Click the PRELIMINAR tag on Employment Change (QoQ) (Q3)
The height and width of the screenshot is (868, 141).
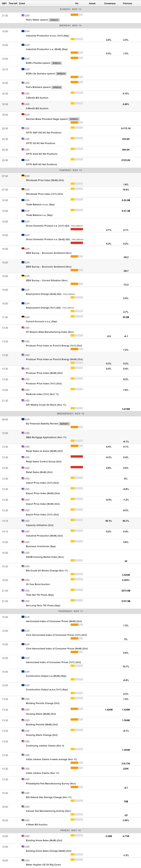coord(69,294)
